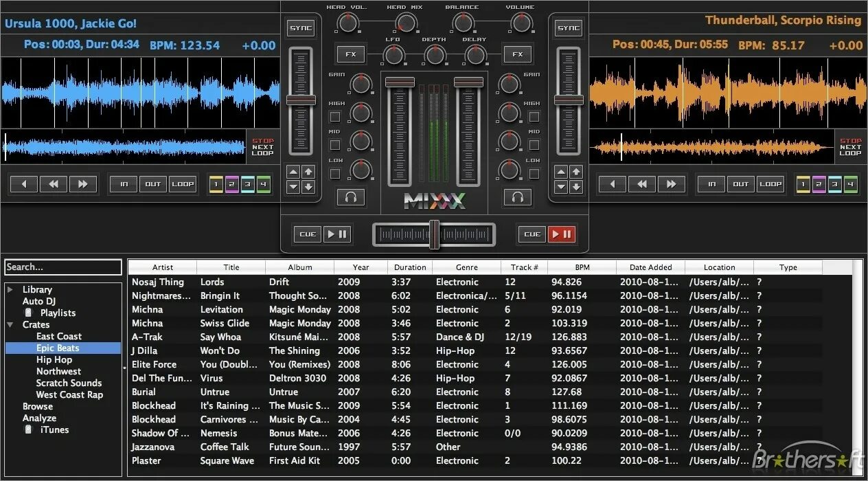Click the NEXT overlay on the left deck waveform
This screenshot has width=868, height=481.
coord(262,146)
